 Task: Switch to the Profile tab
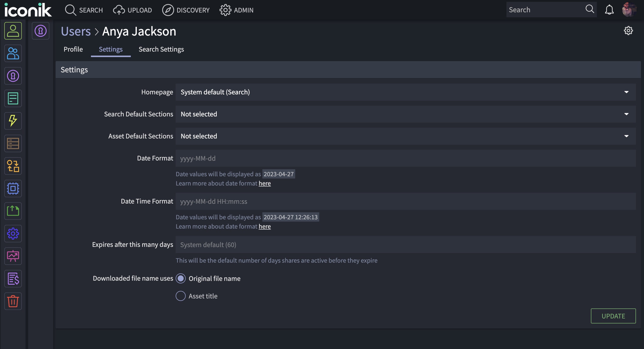(x=73, y=49)
